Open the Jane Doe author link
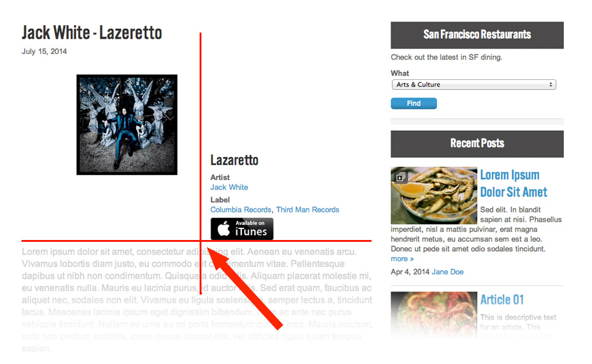 pyautogui.click(x=448, y=272)
